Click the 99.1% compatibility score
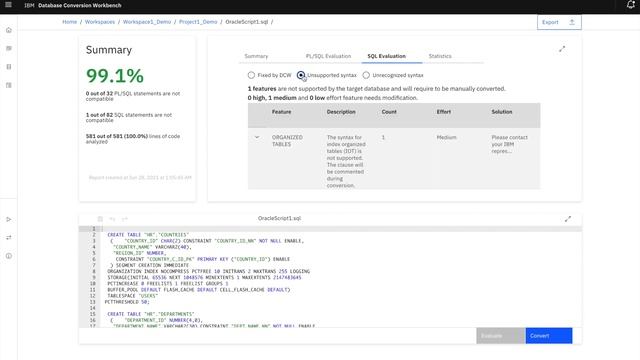 115,76
